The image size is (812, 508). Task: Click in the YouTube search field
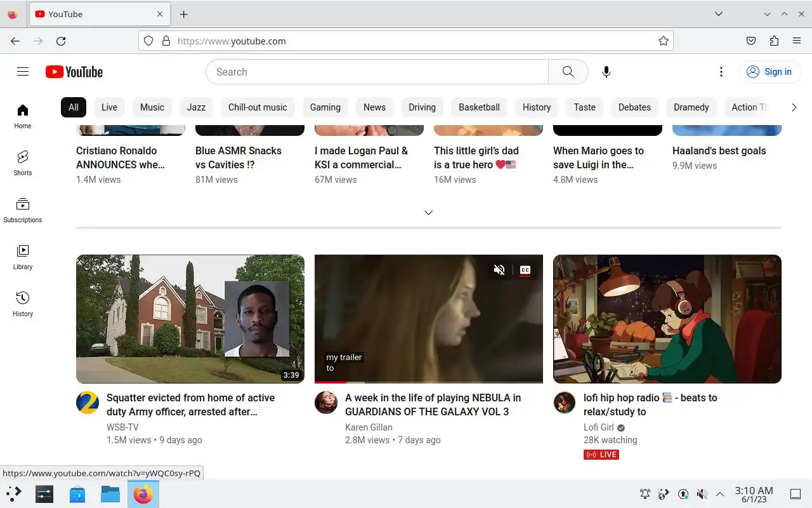(x=377, y=72)
